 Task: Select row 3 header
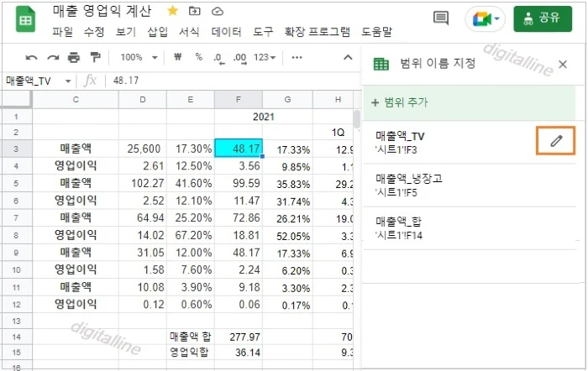click(16, 149)
